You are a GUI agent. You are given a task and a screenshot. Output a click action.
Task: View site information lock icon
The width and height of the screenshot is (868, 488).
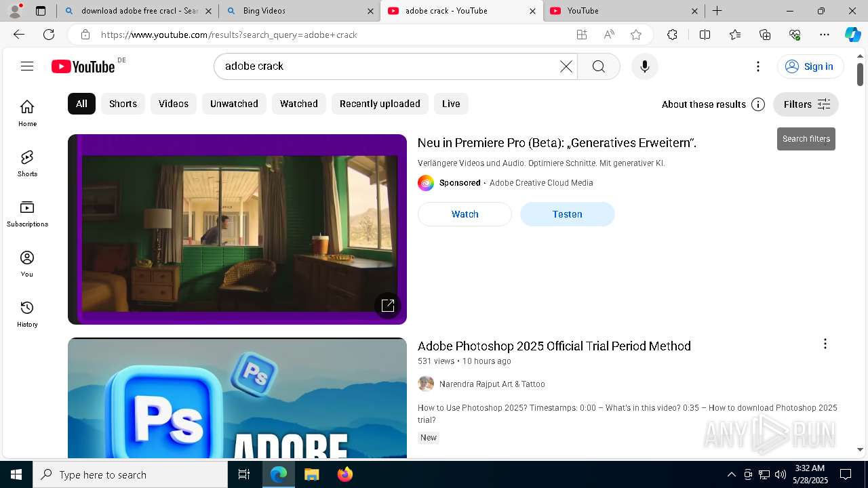click(85, 35)
